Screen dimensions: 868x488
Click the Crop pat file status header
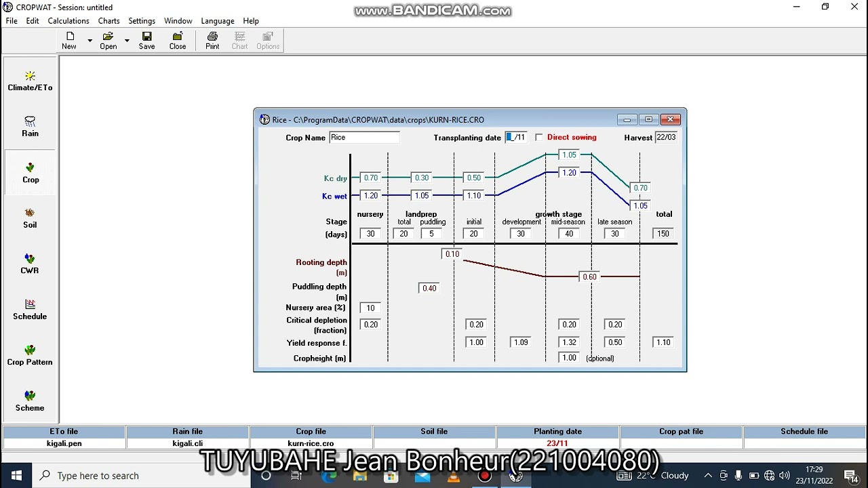point(681,432)
